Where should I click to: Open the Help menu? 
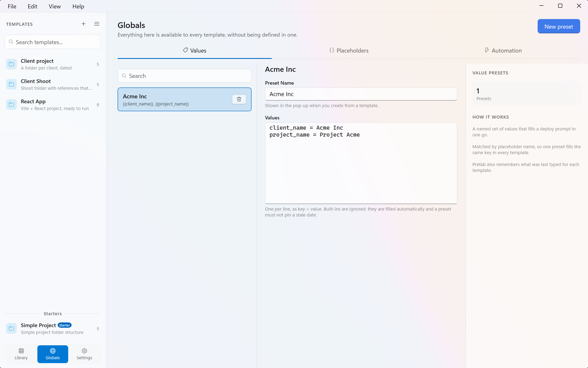[78, 6]
